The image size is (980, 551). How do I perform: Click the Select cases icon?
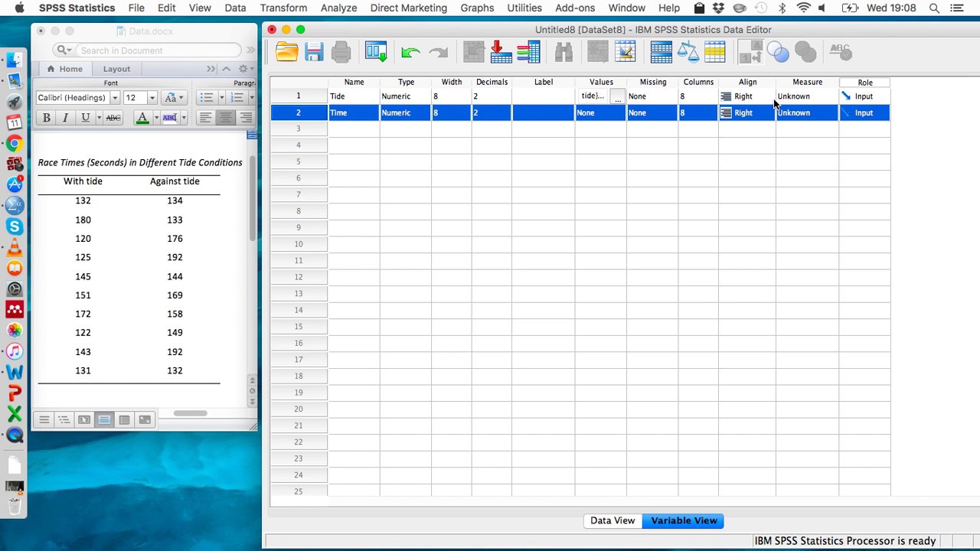pyautogui.click(x=714, y=52)
